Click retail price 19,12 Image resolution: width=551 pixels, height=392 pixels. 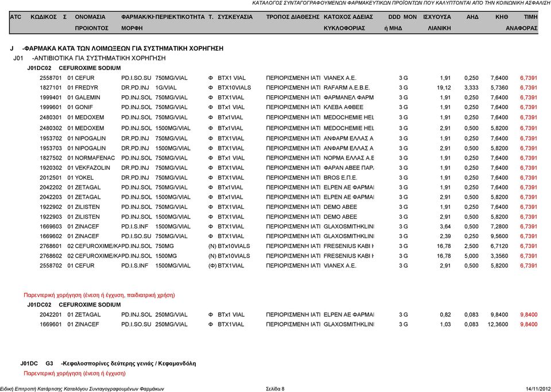coord(444,88)
